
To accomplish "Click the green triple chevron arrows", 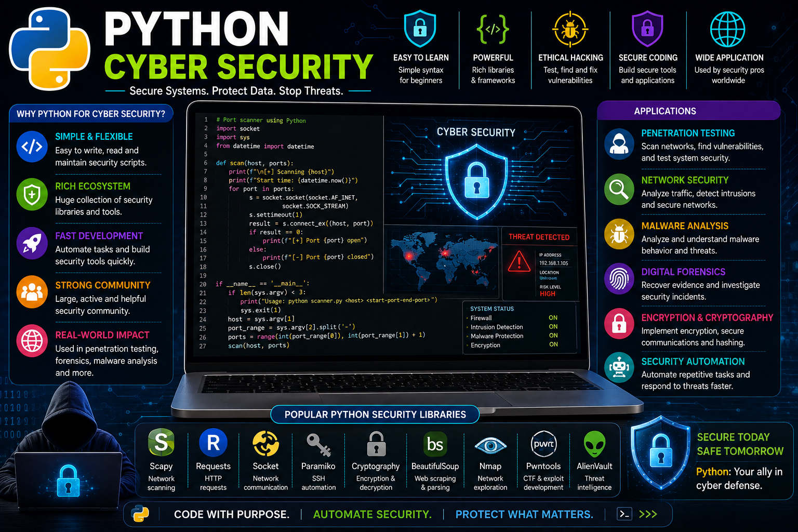I will tap(648, 514).
